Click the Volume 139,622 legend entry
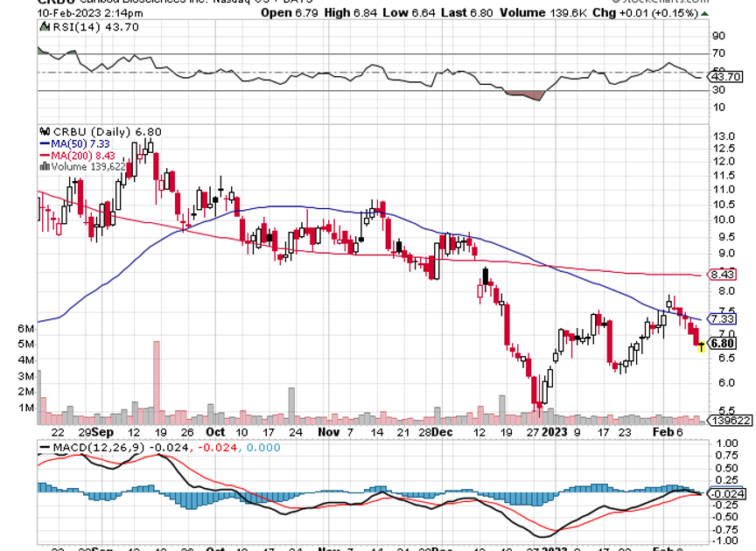 click(x=83, y=167)
